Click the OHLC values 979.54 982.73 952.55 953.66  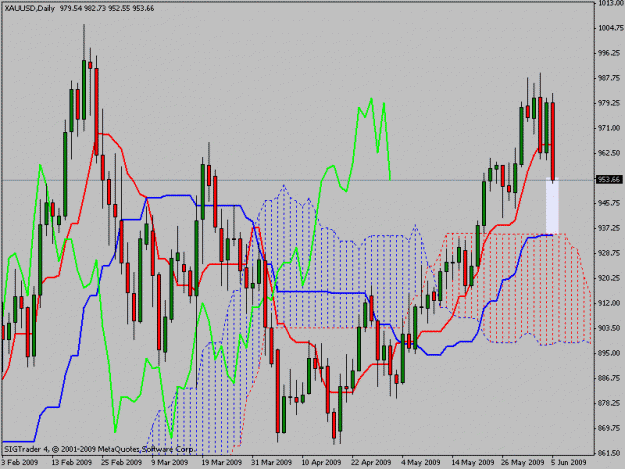[107, 8]
